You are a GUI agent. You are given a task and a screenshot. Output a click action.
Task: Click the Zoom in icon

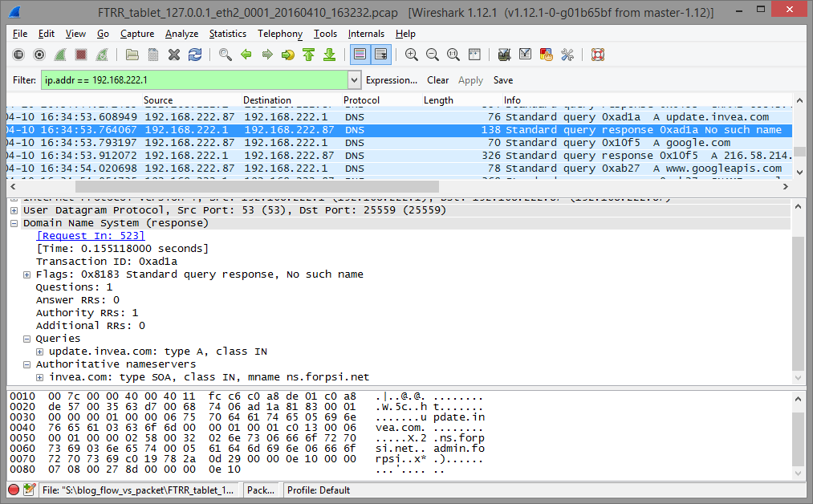point(412,55)
